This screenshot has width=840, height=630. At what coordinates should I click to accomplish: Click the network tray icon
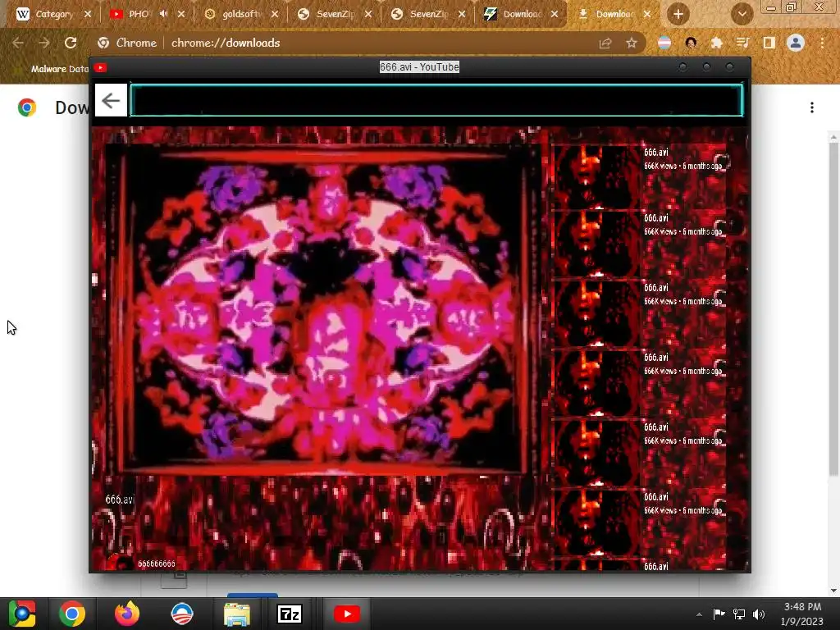[739, 614]
